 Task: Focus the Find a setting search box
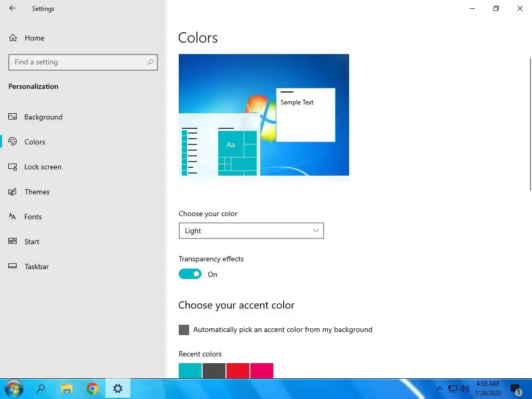click(83, 62)
